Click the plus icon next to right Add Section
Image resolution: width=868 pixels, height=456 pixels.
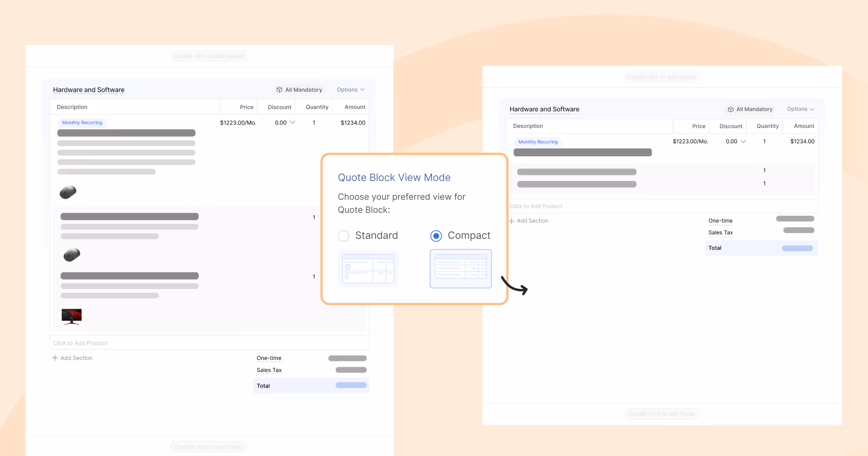point(511,221)
